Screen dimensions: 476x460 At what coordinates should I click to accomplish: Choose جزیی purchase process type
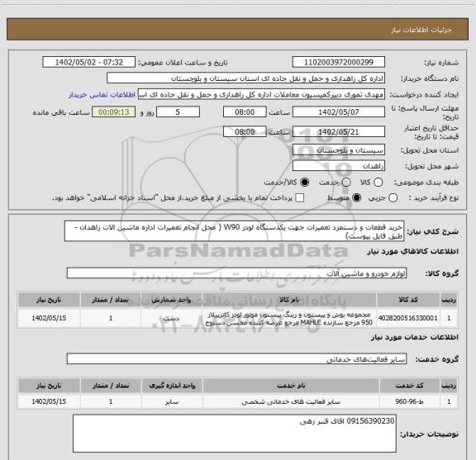[393, 198]
